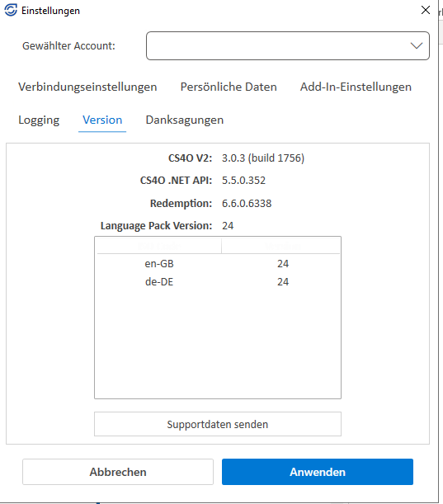Click the CS4O .NET API label
Screen dimensions: 443x504
(176, 180)
